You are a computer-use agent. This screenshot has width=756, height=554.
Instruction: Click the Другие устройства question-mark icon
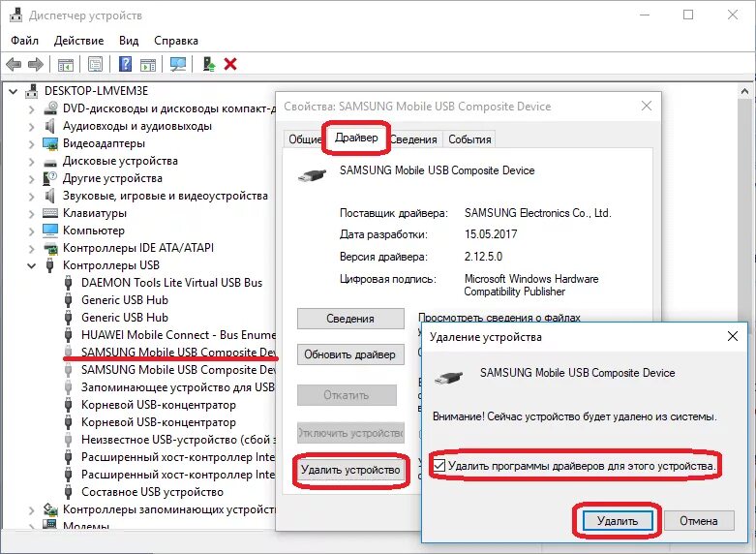[x=50, y=178]
